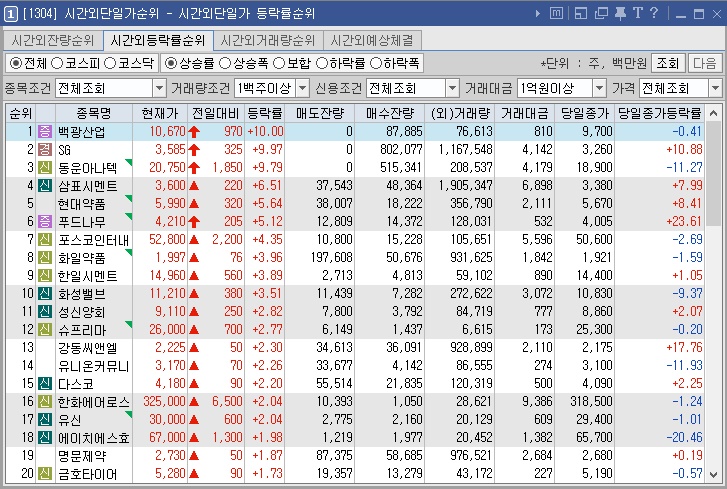Select the 보합 radio button
This screenshot has height=489, width=727.
279,63
